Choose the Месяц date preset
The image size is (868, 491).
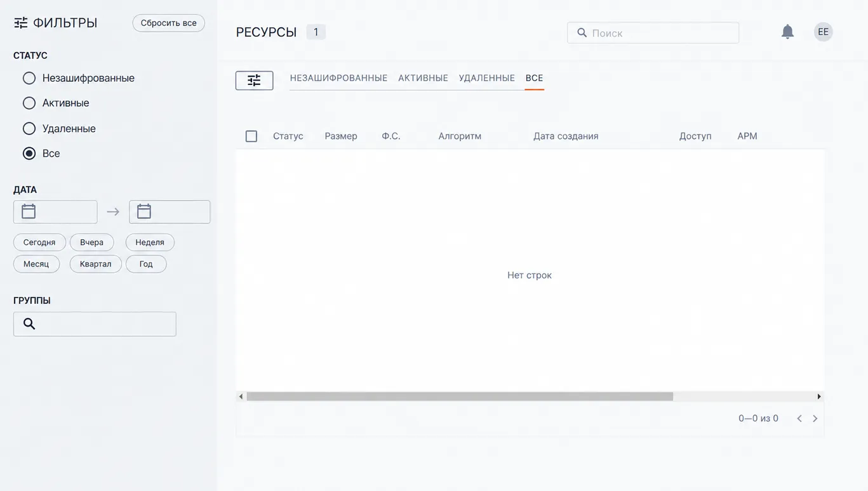pyautogui.click(x=36, y=264)
